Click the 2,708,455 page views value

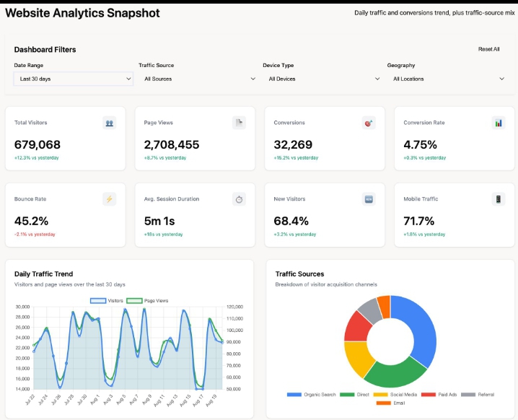tap(172, 145)
